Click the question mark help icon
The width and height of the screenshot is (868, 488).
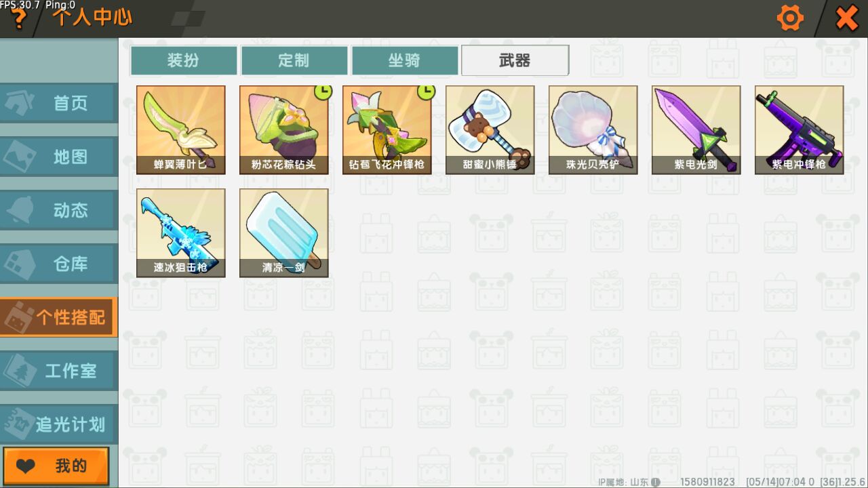(18, 19)
